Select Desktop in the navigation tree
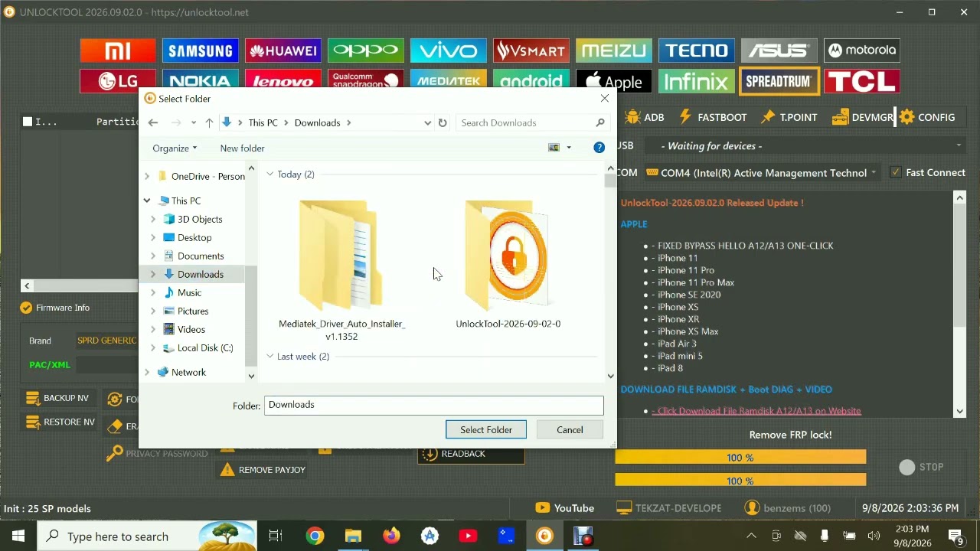Viewport: 980px width, 551px height. tap(194, 238)
